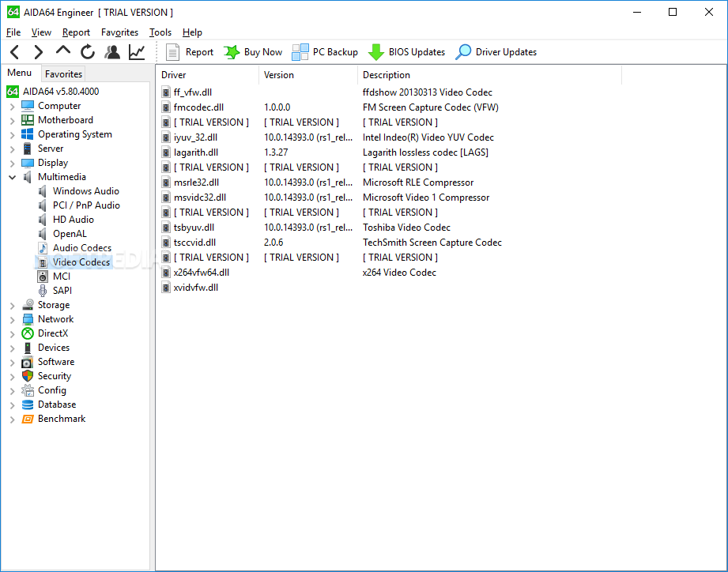Open HD Audio item
This screenshot has width=728, height=572.
73,220
